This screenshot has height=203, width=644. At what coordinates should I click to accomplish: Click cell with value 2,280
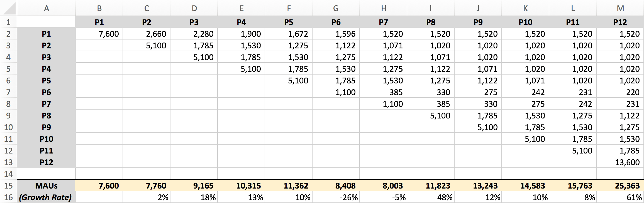tap(194, 34)
